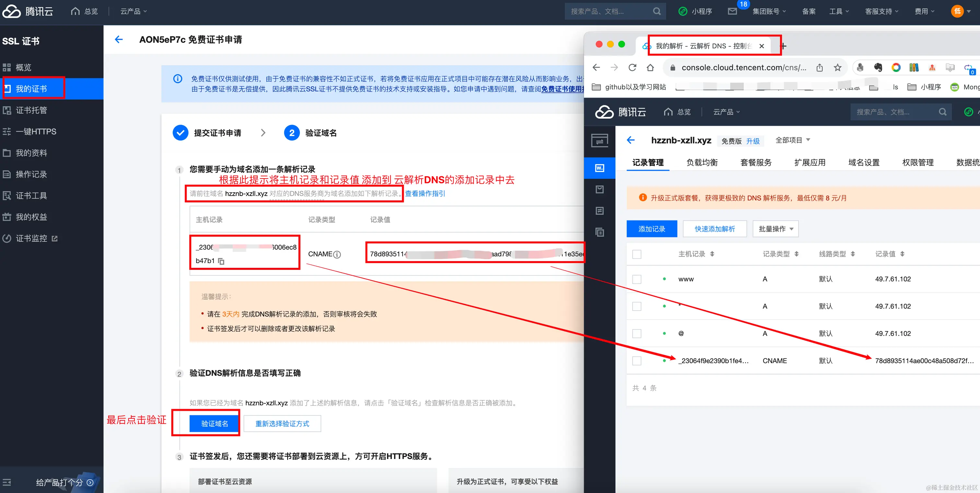Click the search magnifier icon in top bar
This screenshot has height=493, width=980.
pos(657,11)
